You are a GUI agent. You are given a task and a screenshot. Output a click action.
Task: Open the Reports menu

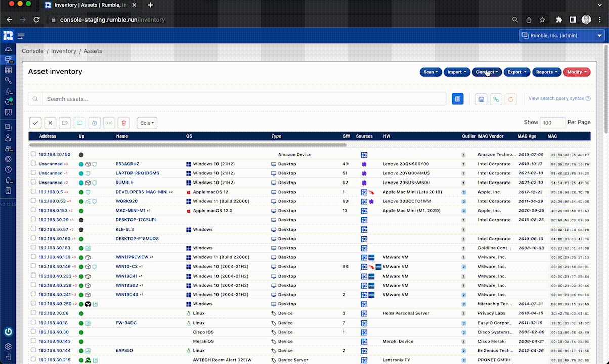[x=546, y=72]
